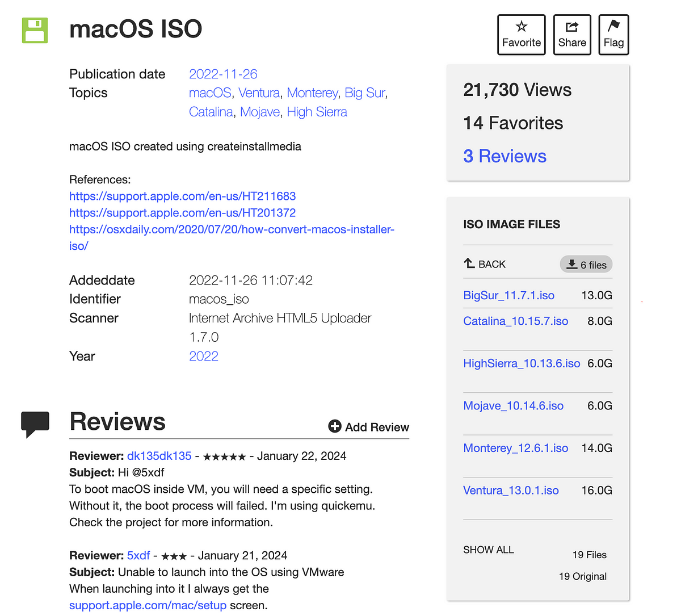The height and width of the screenshot is (616, 681).
Task: Click the 14 Favorites text
Action: coord(513,123)
